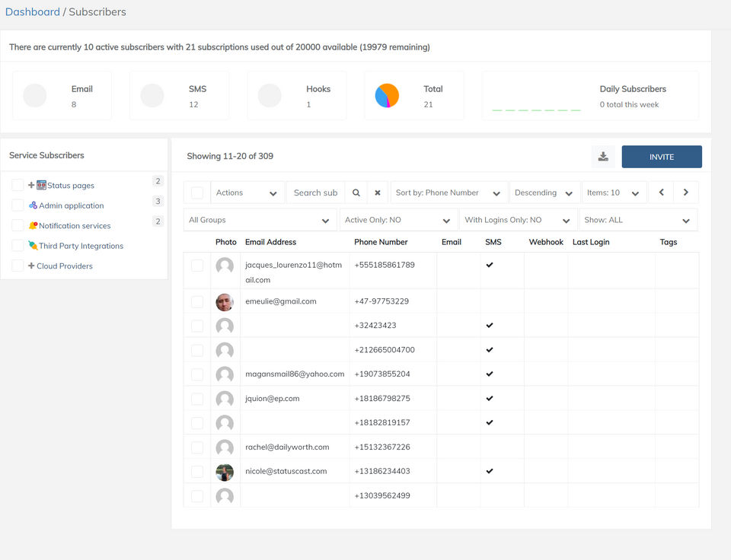
Task: Click the SMS column header
Action: (493, 242)
